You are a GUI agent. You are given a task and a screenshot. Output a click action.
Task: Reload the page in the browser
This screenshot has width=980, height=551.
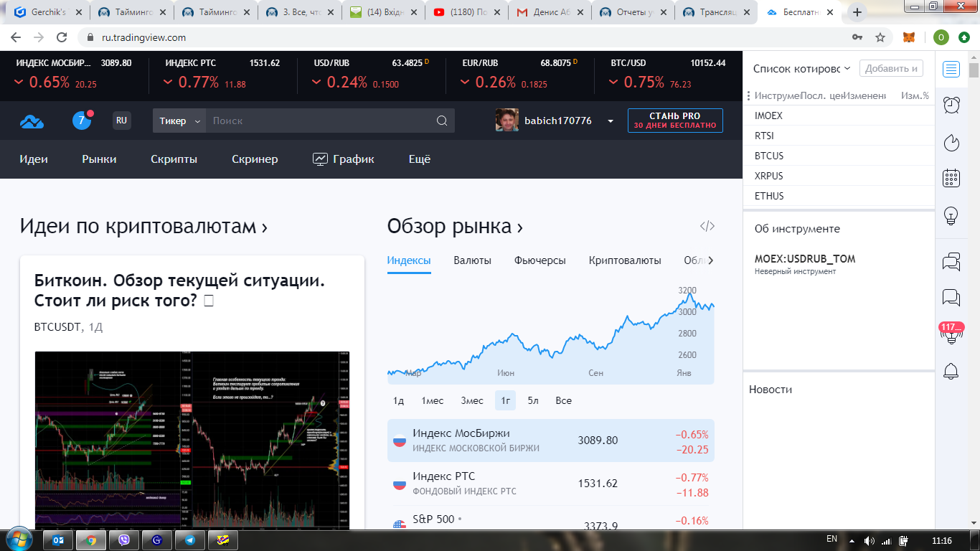62,37
